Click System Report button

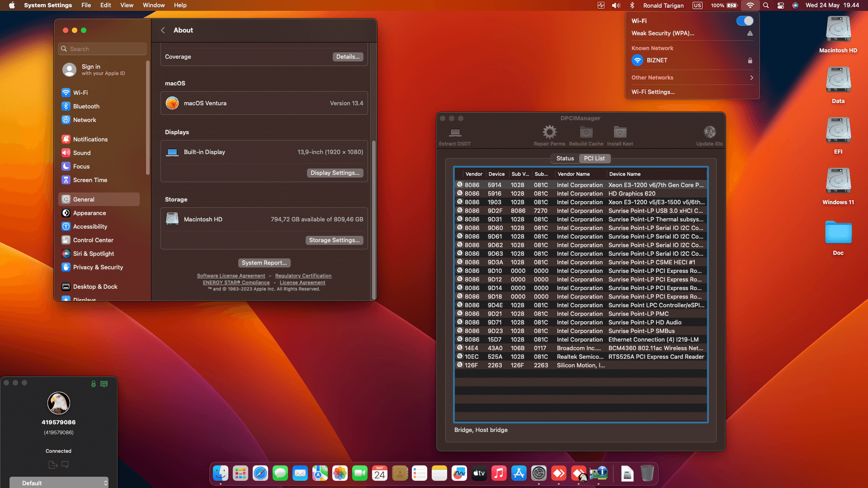click(x=264, y=263)
